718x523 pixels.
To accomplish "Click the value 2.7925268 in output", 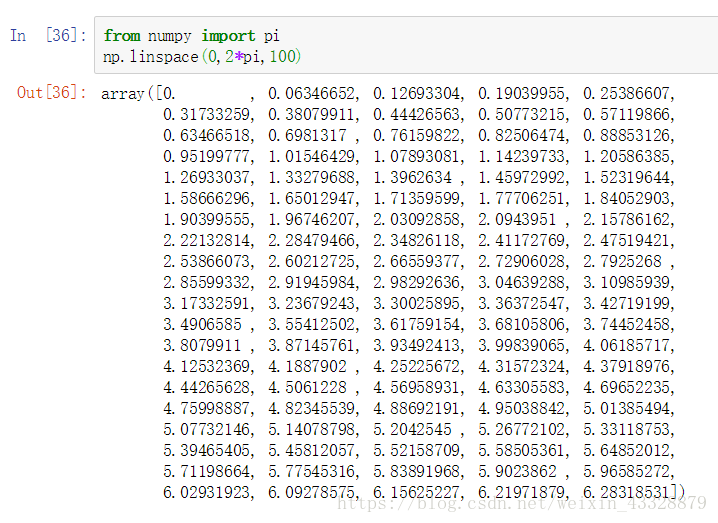I will tap(622, 262).
